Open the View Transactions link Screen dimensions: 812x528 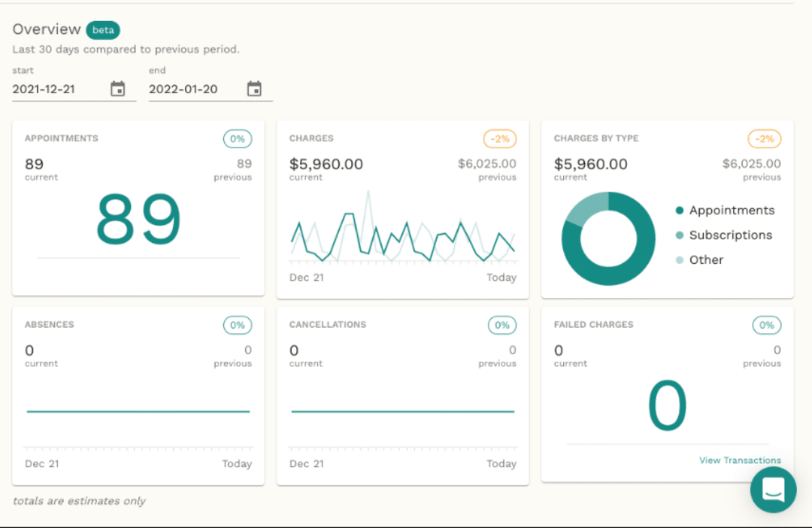pyautogui.click(x=740, y=460)
